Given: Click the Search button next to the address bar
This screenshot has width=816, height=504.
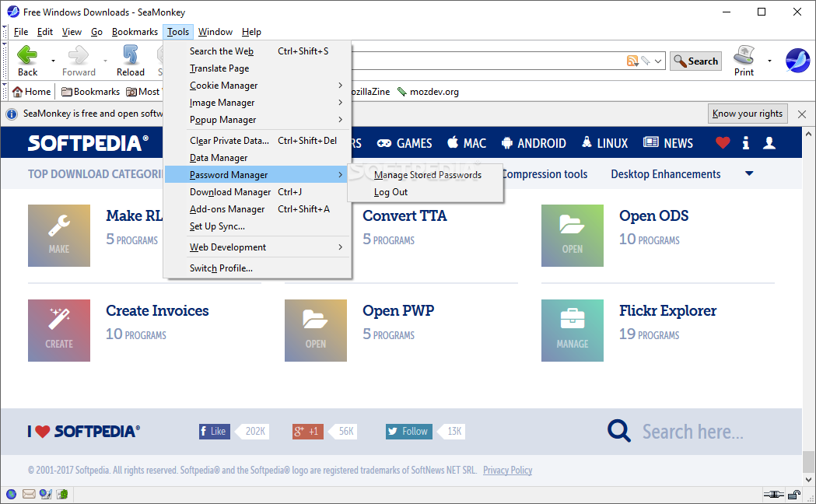Looking at the screenshot, I should click(x=695, y=61).
